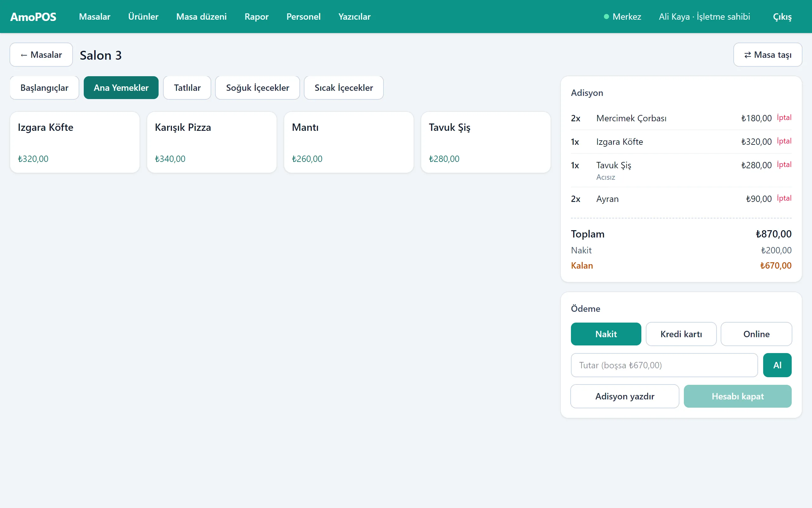Switch to Sıcak İçecekler category
This screenshot has height=508, width=812.
[344, 88]
